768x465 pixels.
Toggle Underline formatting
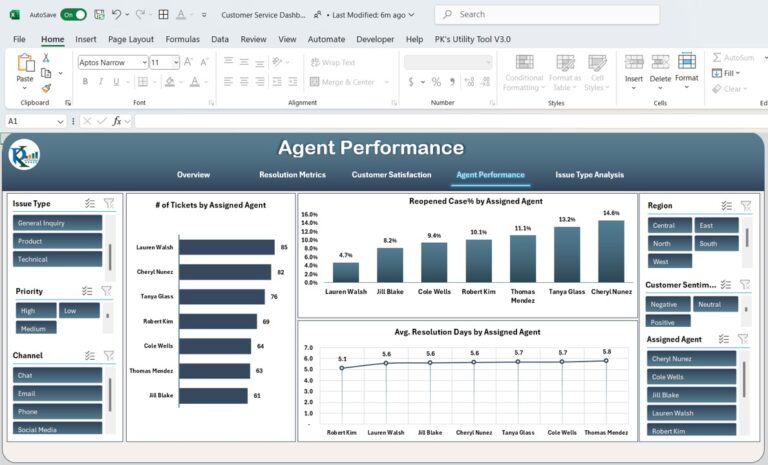[116, 82]
